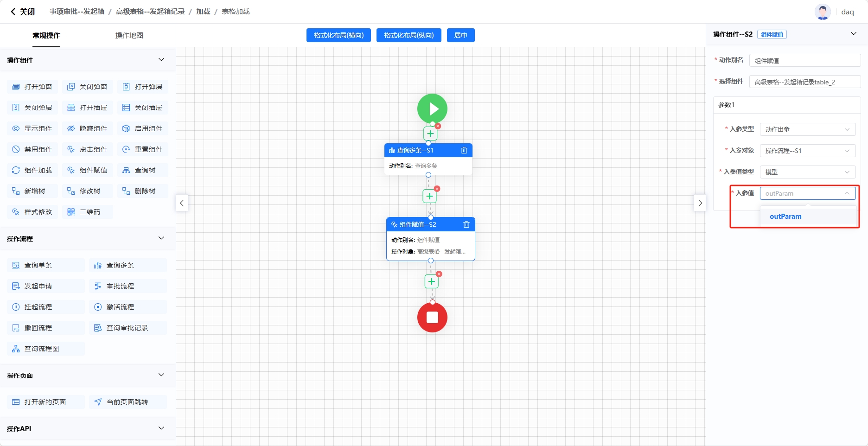Open the 入参类型 dropdown

point(807,129)
